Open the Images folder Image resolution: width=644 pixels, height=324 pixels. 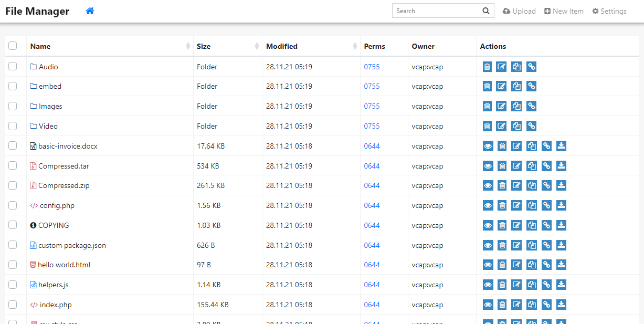click(x=46, y=107)
